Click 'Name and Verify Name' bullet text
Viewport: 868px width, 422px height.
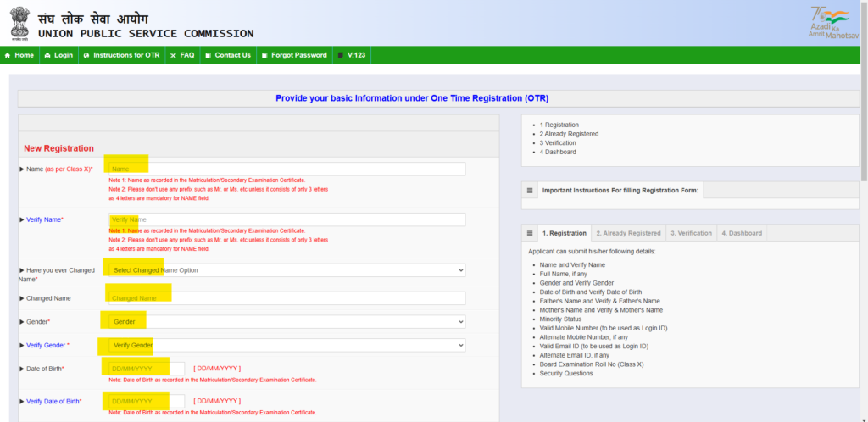pyautogui.click(x=572, y=265)
